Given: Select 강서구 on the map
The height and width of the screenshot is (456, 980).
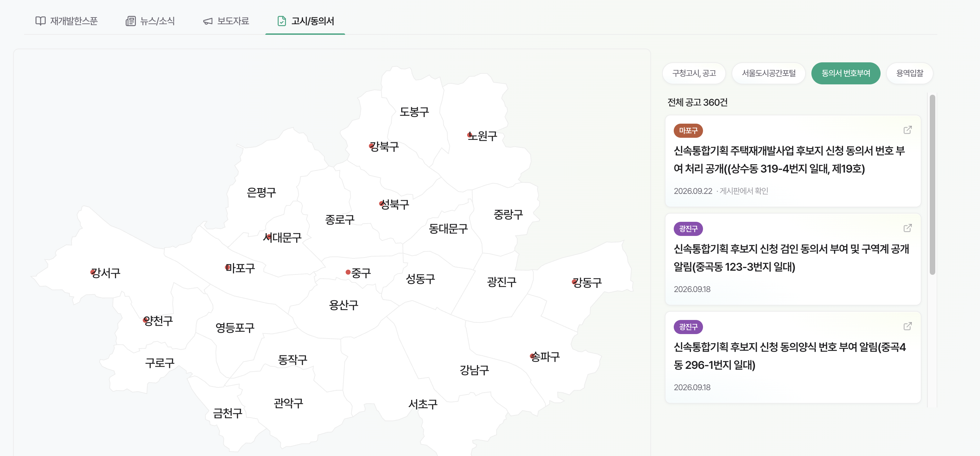Looking at the screenshot, I should [105, 272].
